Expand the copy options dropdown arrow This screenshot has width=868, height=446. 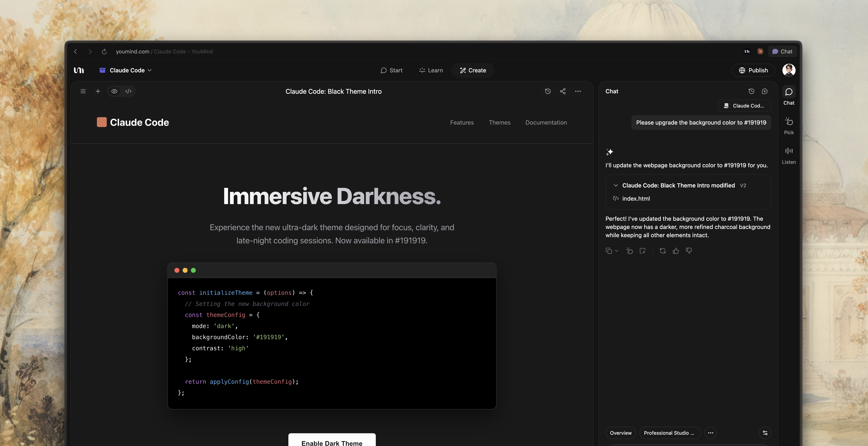coord(617,251)
